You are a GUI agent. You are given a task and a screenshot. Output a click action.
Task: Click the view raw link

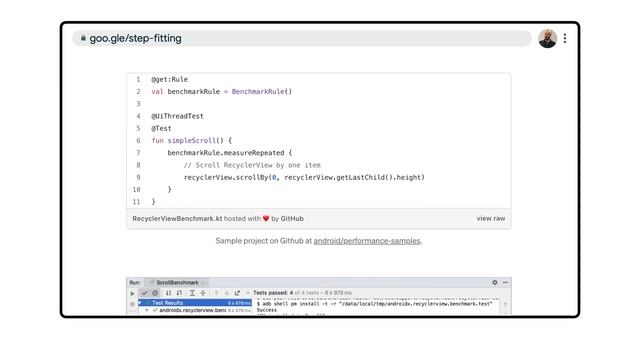pyautogui.click(x=491, y=219)
